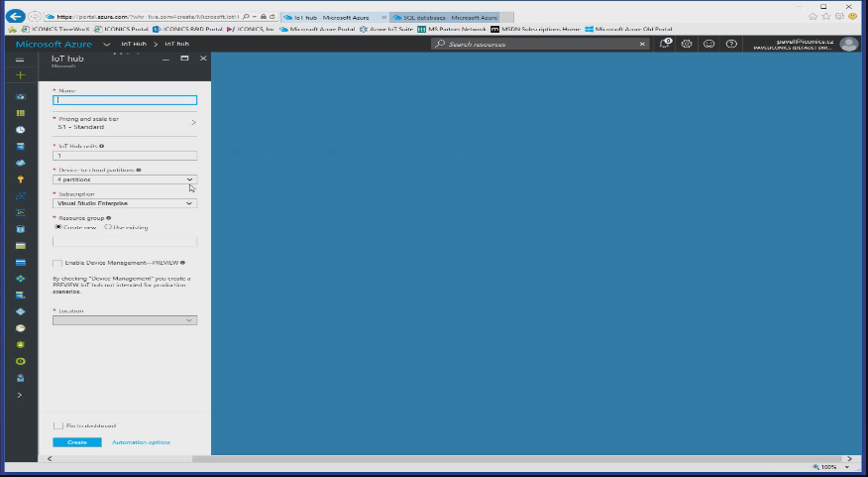Click the feedback smiley icon
The image size is (868, 477).
(708, 44)
